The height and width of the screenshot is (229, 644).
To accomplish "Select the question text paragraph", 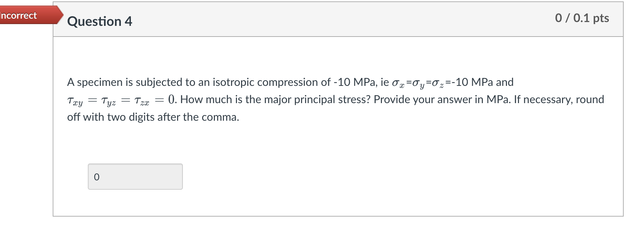I will (310, 99).
